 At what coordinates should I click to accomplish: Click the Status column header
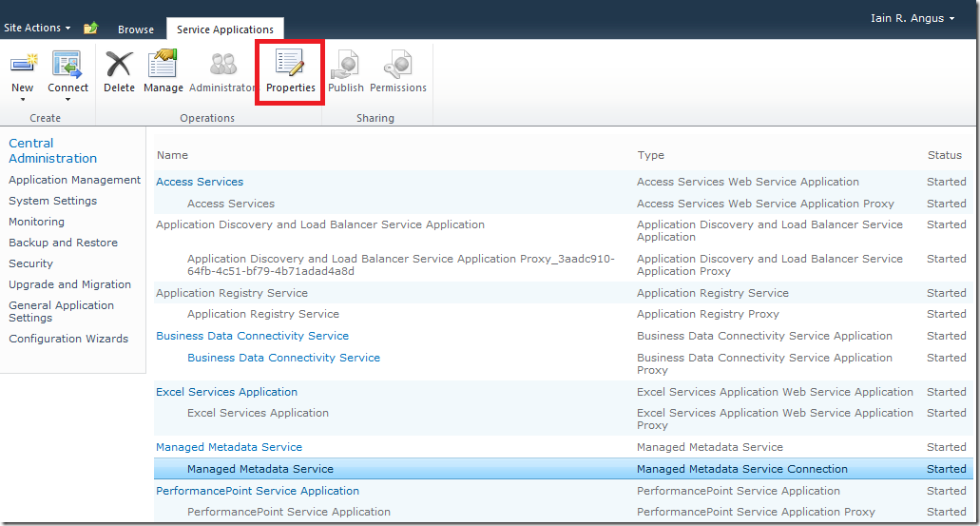(945, 155)
